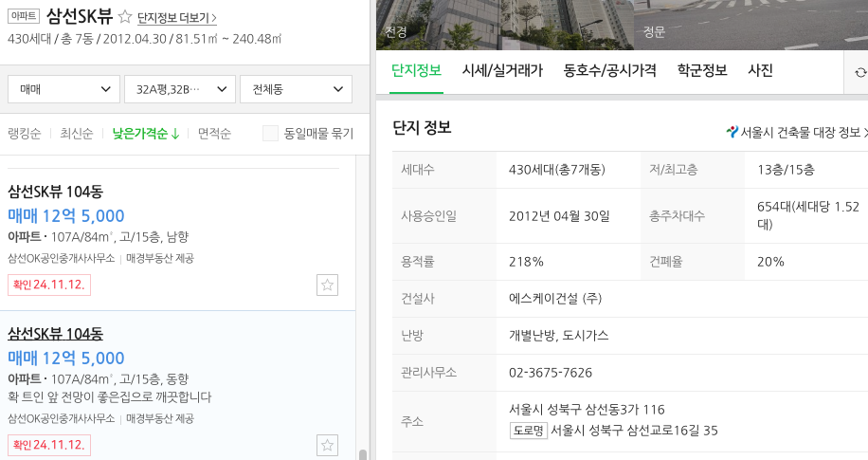
Task: Favorite 삼선SK뷰 complex with star icon
Action: click(x=125, y=17)
